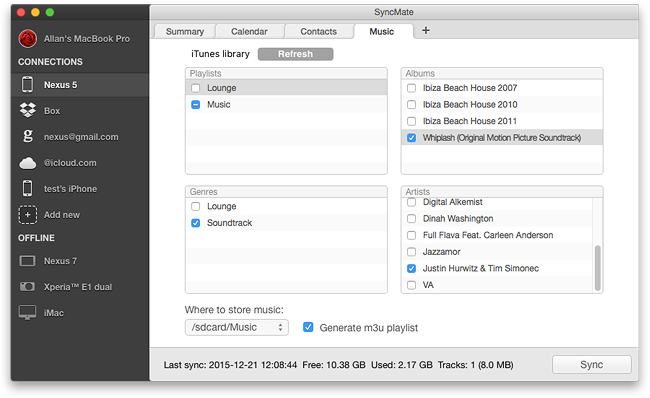Click the iMac computer icon
Viewport: 650px width, 398px height.
point(27,313)
